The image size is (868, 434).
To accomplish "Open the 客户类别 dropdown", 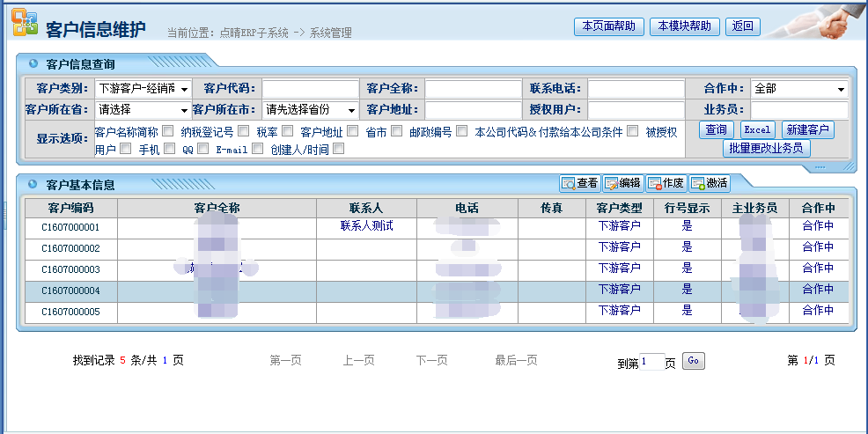I will pos(143,89).
